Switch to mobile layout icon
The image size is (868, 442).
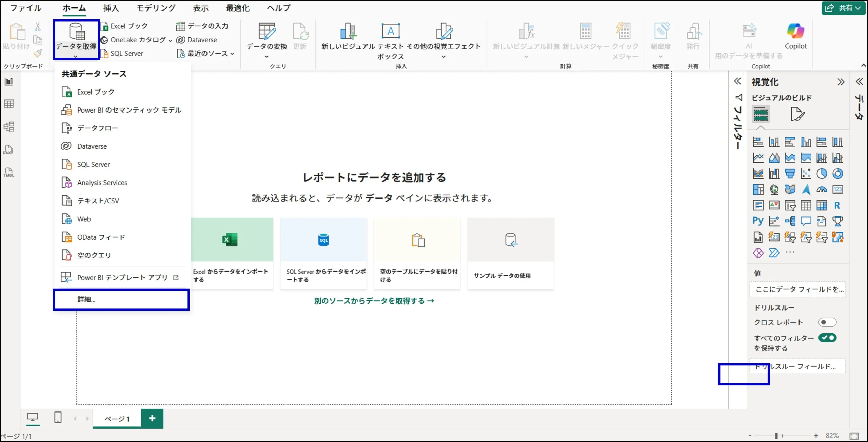[x=58, y=417]
